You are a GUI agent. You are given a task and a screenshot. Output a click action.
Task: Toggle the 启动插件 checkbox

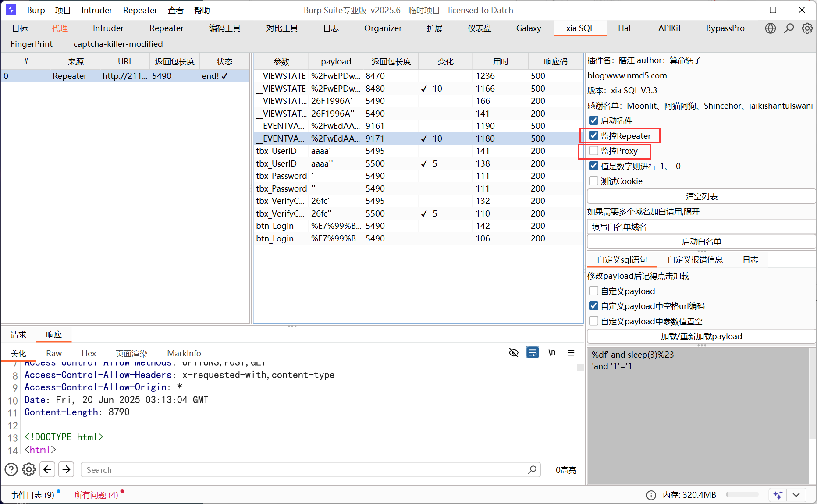point(594,121)
